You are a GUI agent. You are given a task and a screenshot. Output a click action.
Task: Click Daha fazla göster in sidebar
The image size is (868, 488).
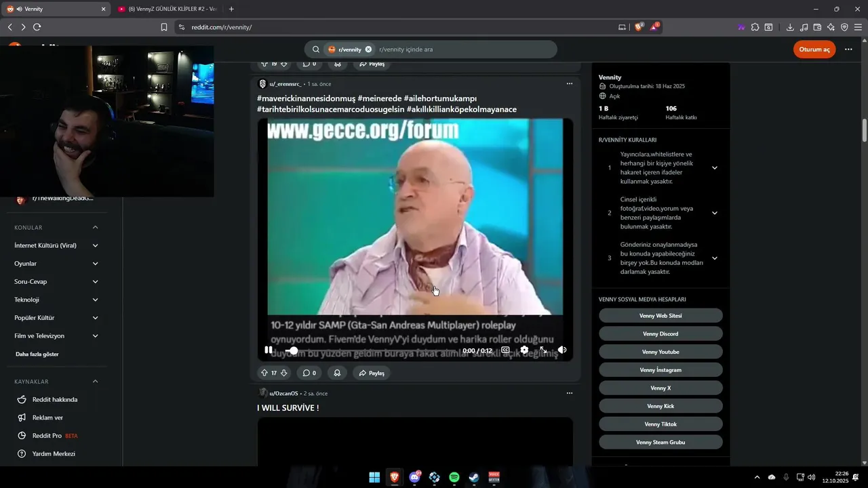click(37, 354)
